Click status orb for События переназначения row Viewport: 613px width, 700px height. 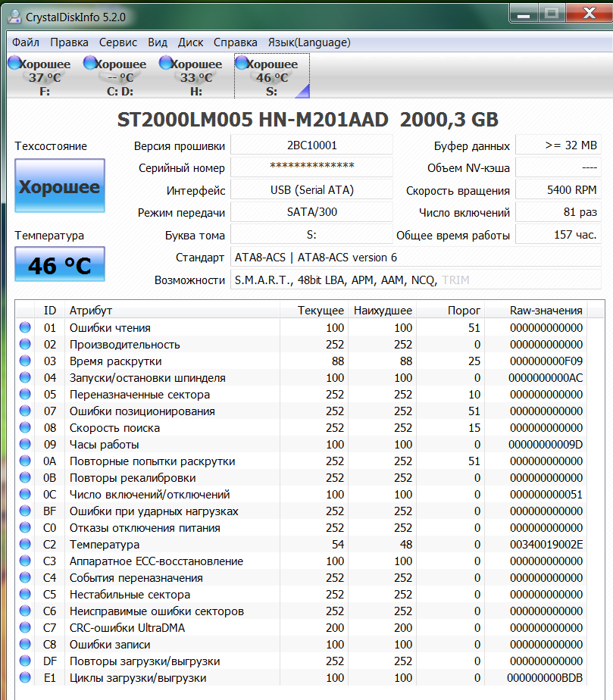coord(25,577)
